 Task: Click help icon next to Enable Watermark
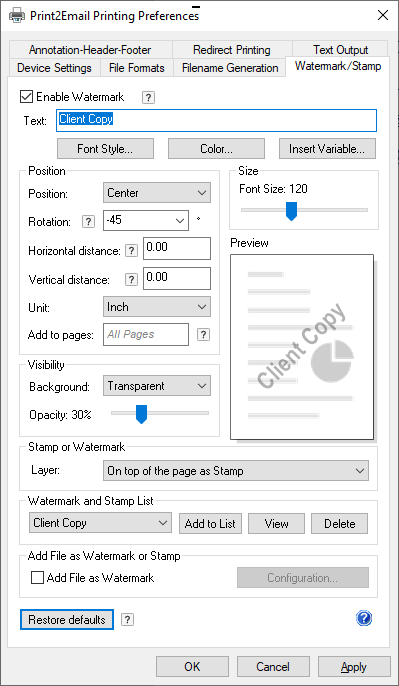[x=148, y=97]
